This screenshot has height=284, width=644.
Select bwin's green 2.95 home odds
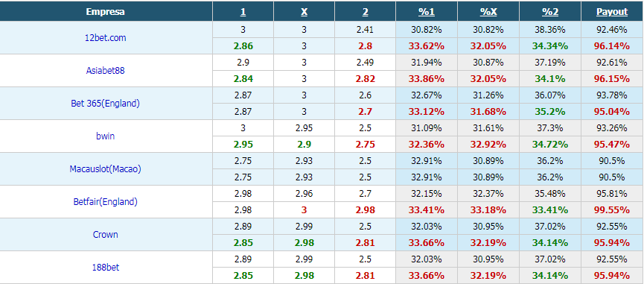click(243, 145)
